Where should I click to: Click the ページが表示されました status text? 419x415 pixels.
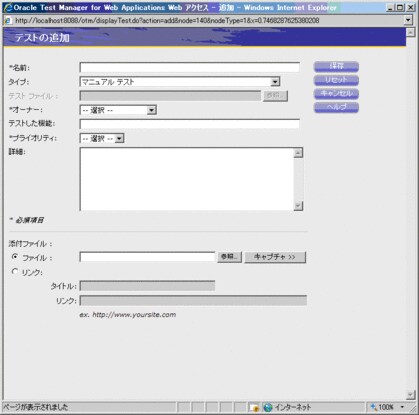tap(36, 407)
